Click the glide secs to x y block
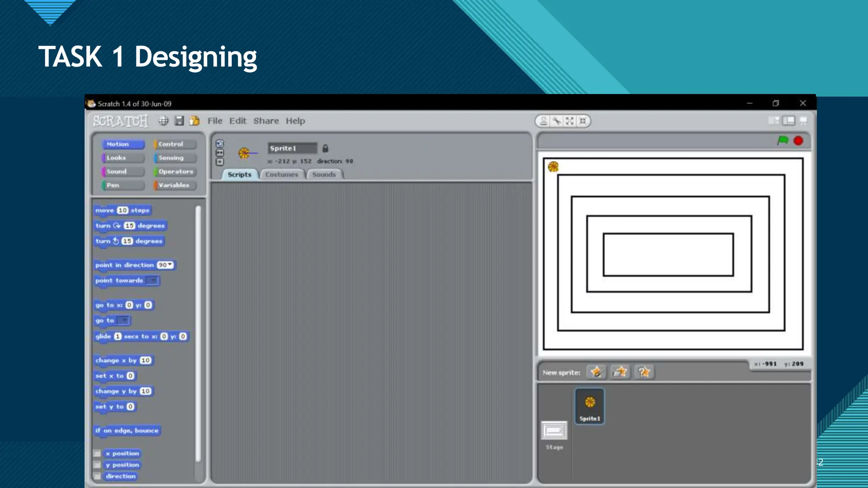 click(x=141, y=336)
